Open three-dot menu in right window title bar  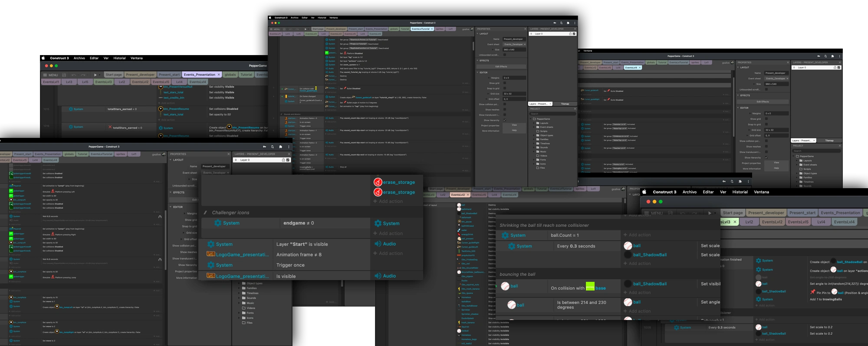coord(839,56)
